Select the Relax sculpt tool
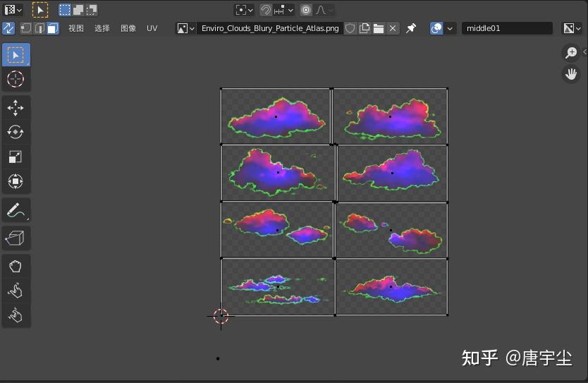 tap(16, 291)
